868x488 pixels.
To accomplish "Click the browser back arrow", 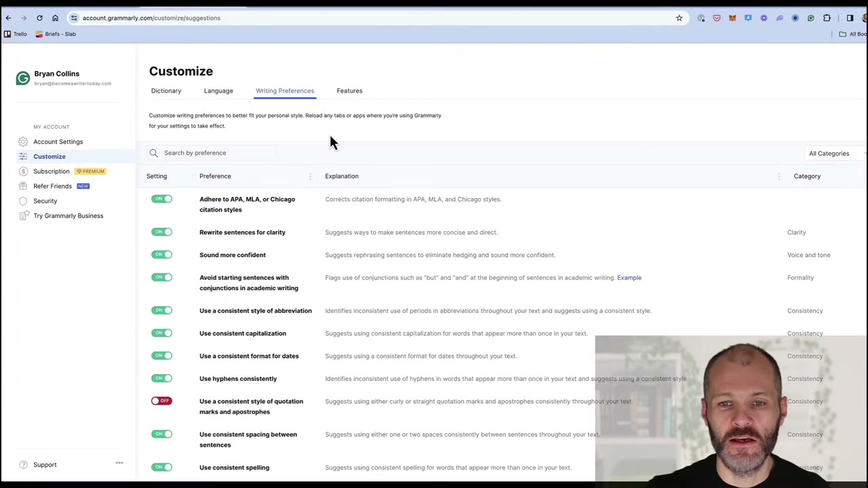I will click(x=8, y=18).
